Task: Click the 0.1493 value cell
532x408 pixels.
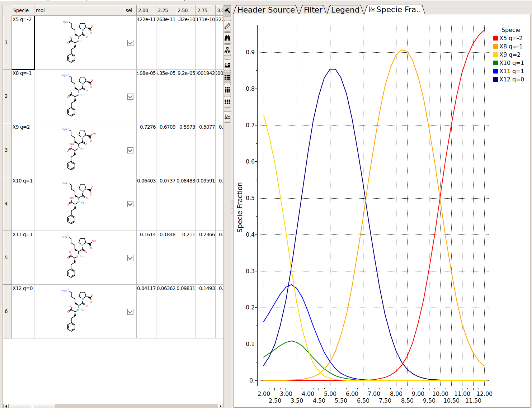Action: [206, 312]
